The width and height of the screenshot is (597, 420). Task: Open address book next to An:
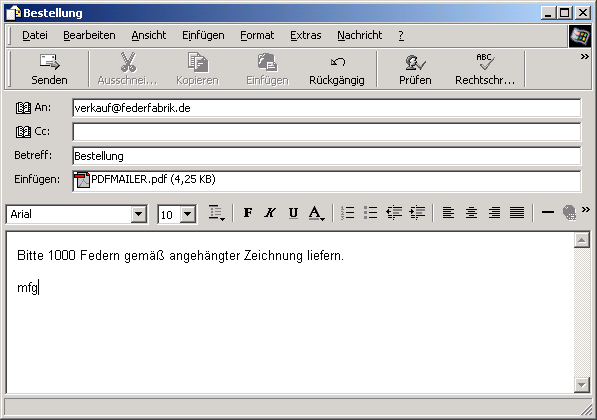tap(23, 108)
